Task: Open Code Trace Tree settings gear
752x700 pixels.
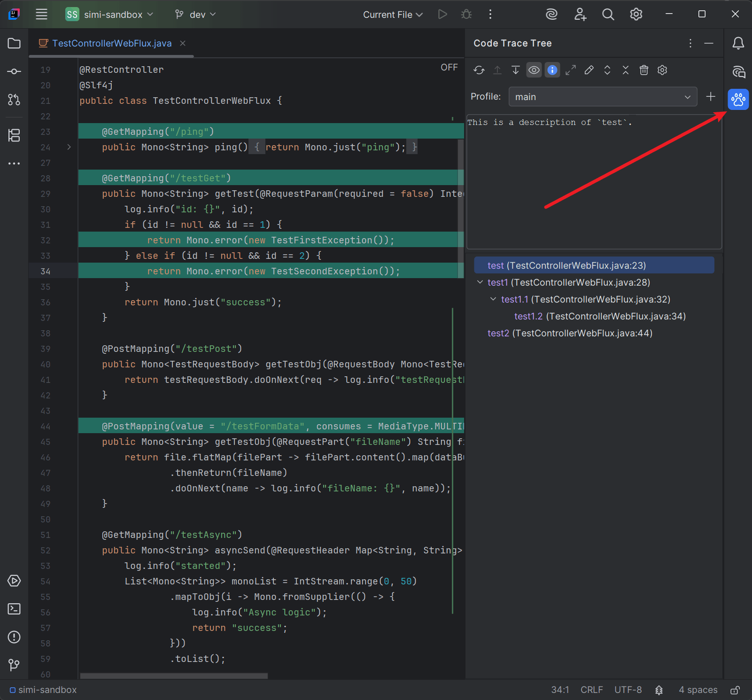Action: click(x=662, y=70)
